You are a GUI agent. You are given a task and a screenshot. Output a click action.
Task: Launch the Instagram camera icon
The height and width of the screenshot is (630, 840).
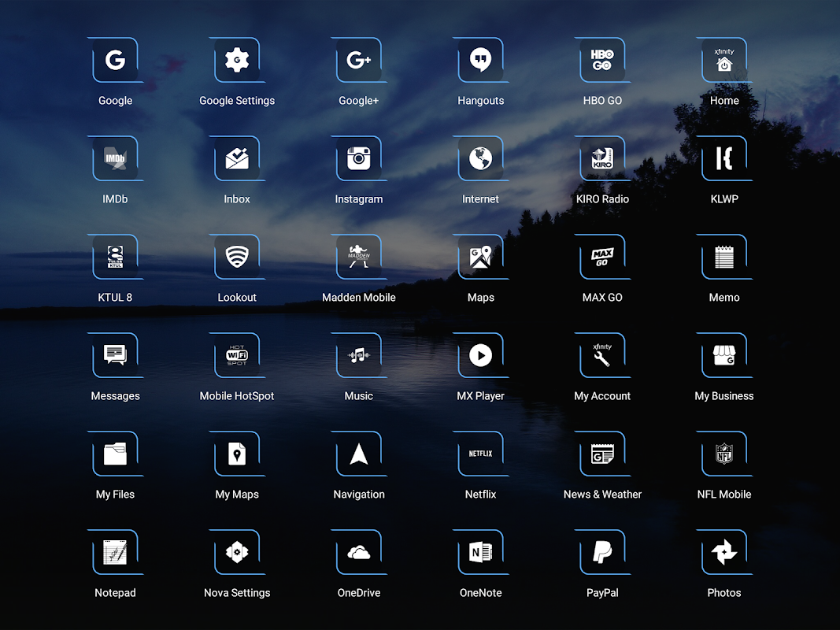click(x=359, y=158)
